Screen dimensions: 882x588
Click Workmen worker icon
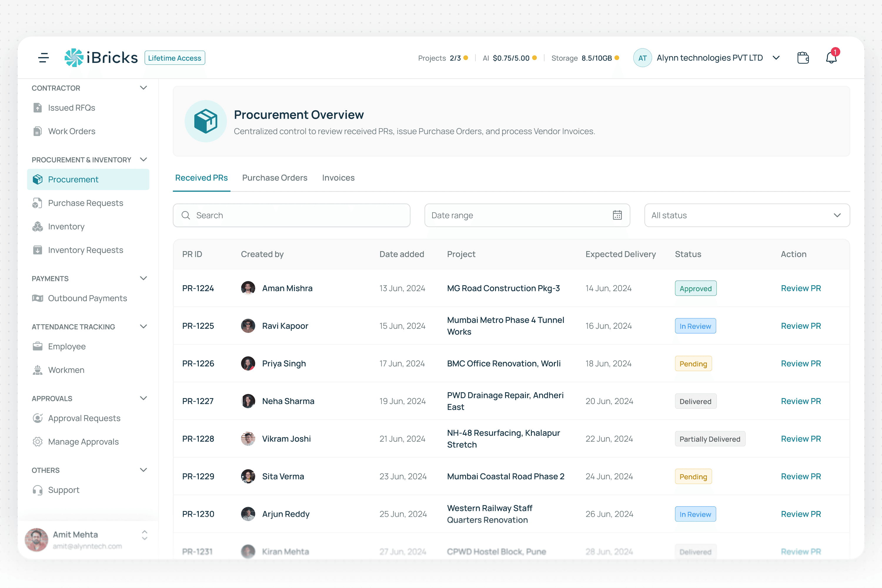38,370
